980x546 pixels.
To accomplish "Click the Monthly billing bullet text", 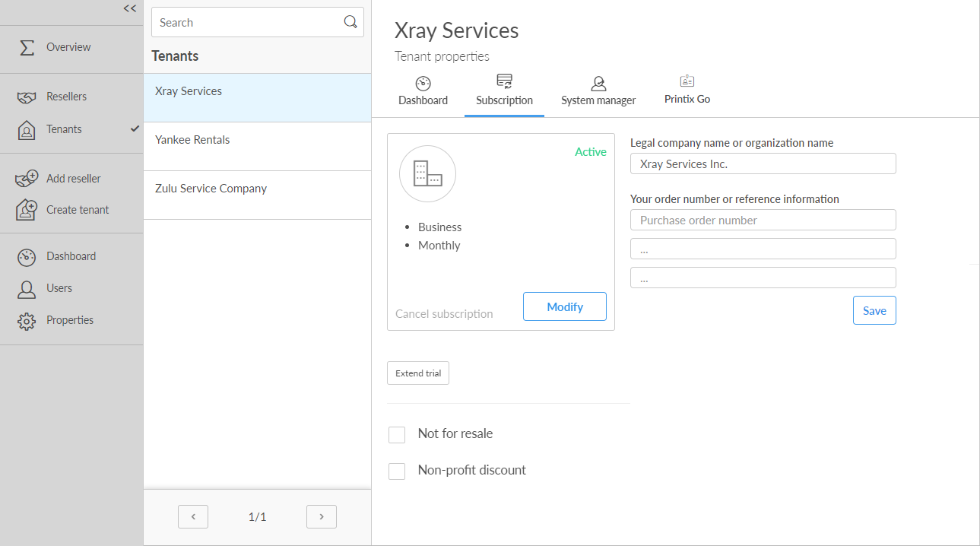I will [x=439, y=246].
